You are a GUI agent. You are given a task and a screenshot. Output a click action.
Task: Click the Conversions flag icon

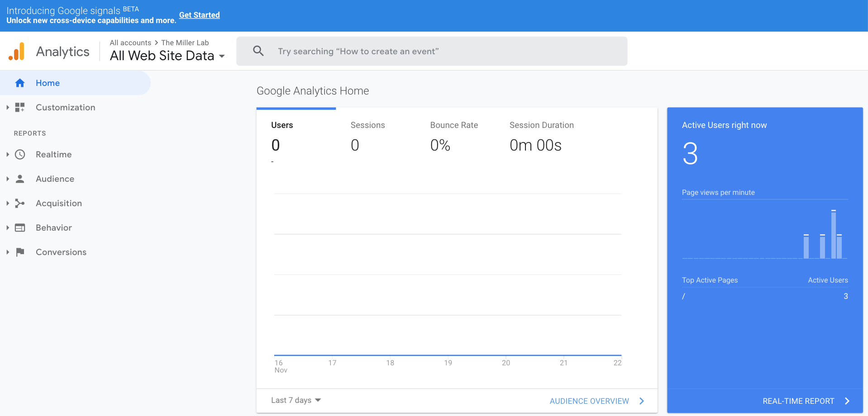20,252
